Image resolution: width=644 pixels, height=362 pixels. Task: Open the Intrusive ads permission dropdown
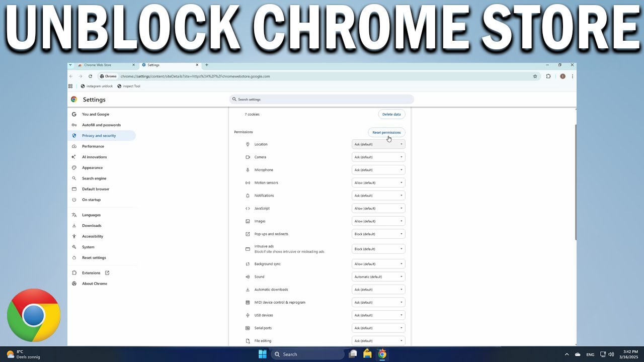(x=378, y=249)
